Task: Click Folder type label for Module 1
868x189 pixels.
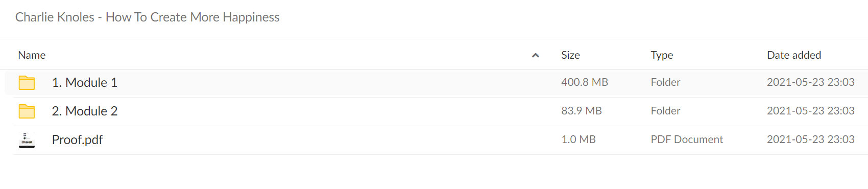Action: tap(665, 82)
